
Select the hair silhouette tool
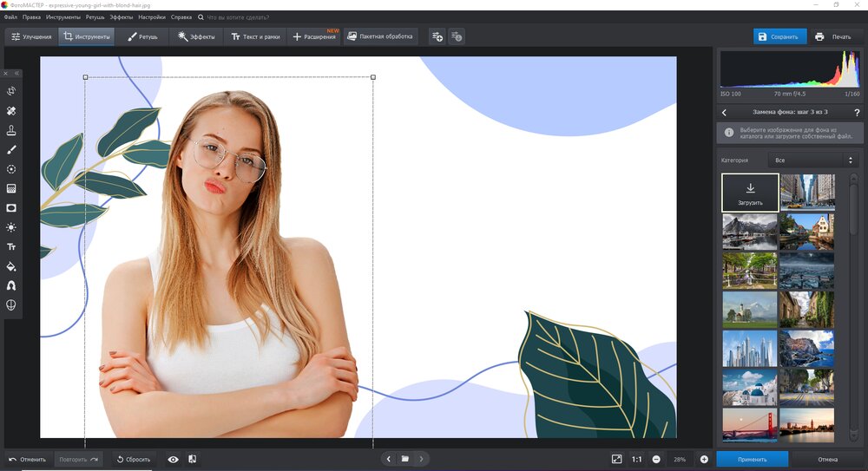tap(11, 285)
